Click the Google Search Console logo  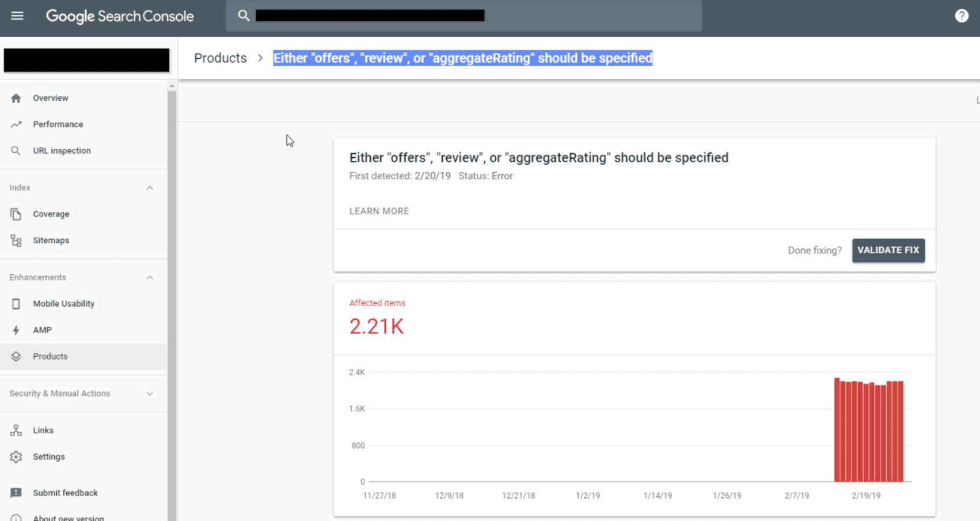[120, 16]
